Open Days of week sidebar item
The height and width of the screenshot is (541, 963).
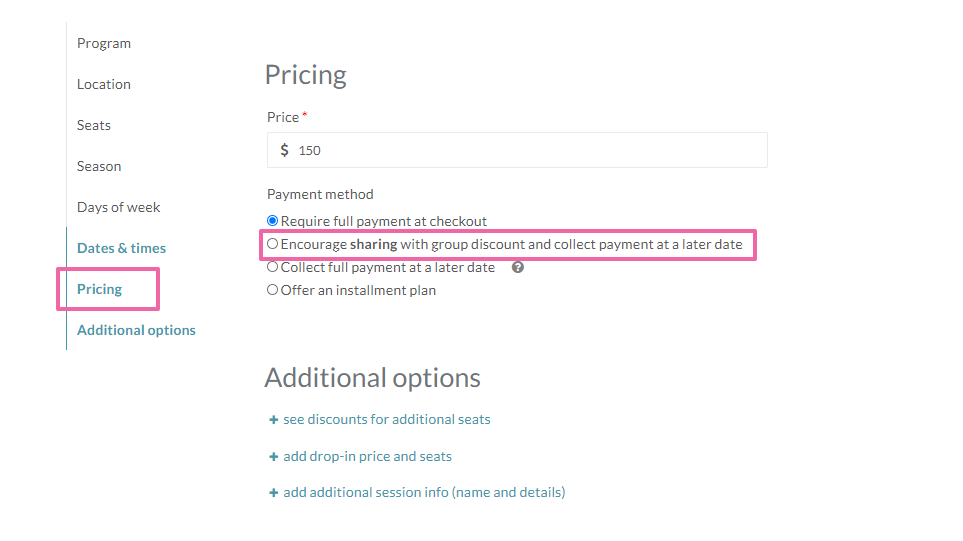[x=119, y=207]
